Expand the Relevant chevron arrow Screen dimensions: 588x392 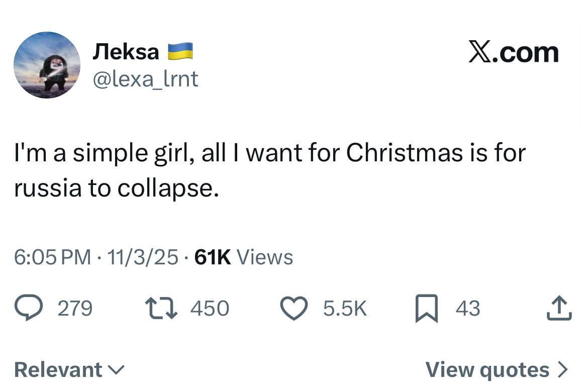[x=117, y=371]
